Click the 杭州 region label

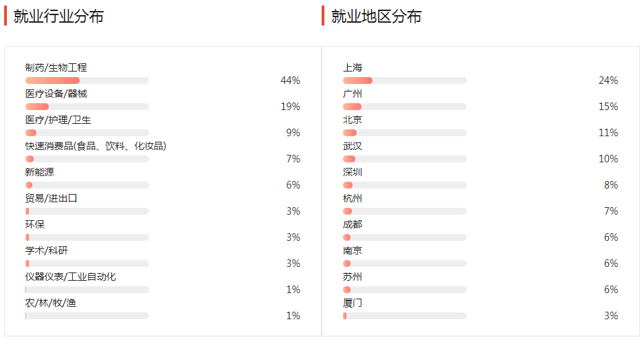tap(353, 198)
